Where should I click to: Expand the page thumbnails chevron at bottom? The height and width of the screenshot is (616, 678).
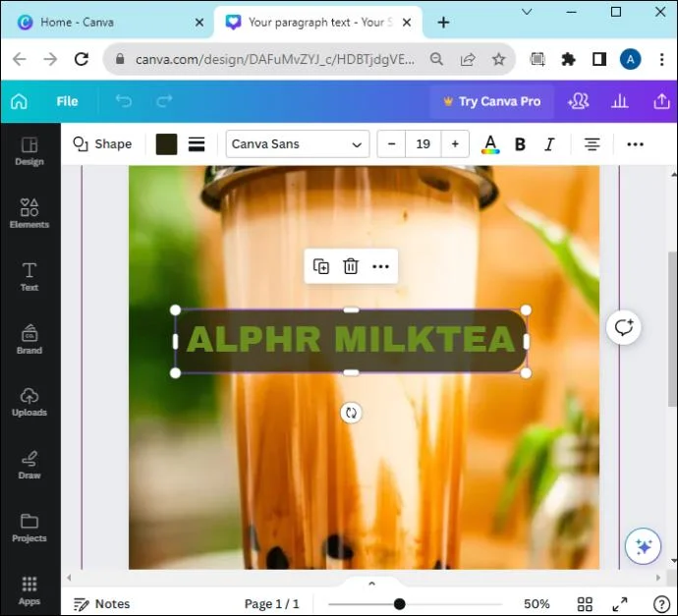(x=371, y=584)
